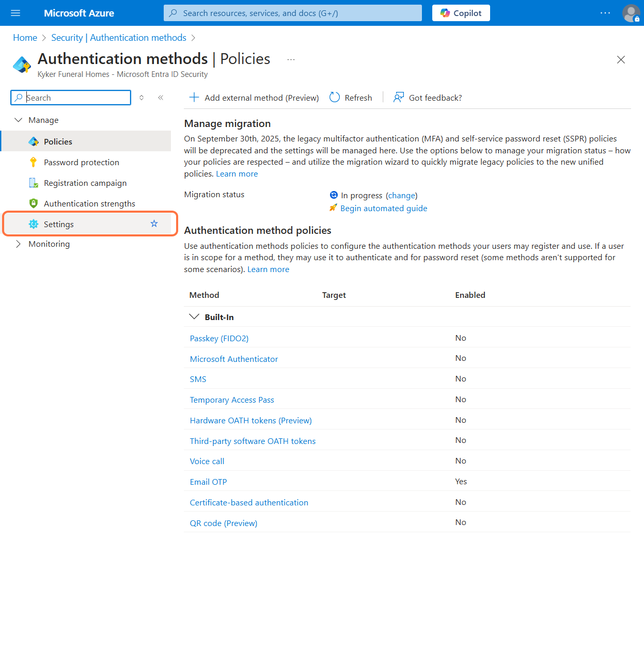Open the more options ellipsis menu
644x652 pixels.
(x=291, y=59)
